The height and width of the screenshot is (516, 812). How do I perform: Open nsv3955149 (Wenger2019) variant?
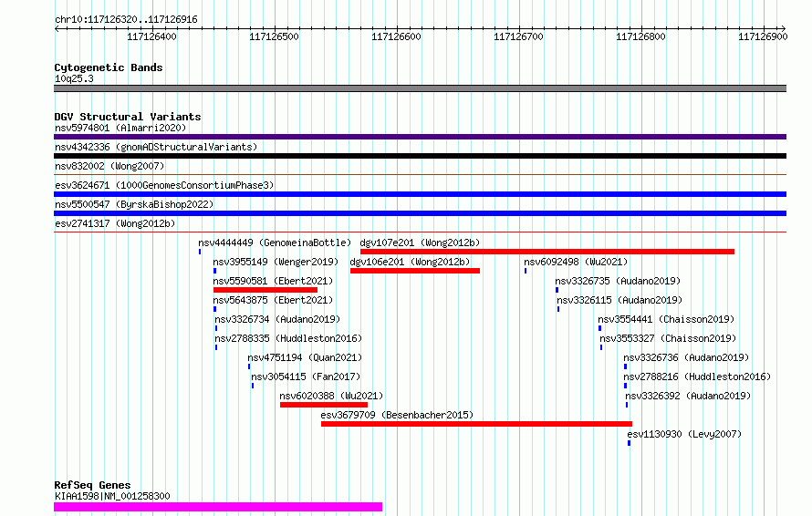[276, 262]
